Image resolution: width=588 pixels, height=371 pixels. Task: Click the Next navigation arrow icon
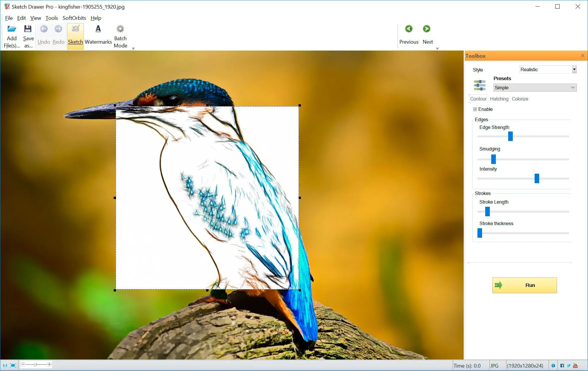coord(426,29)
